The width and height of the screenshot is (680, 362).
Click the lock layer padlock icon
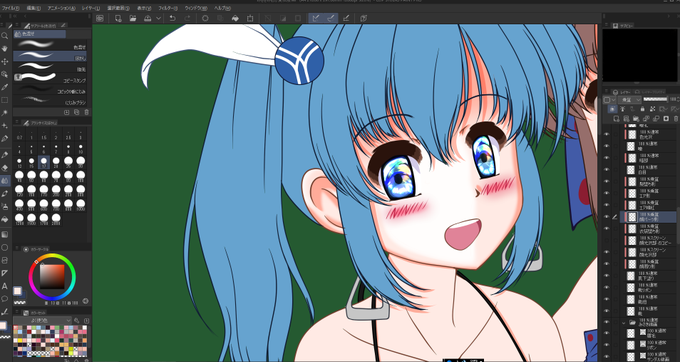pos(642,109)
